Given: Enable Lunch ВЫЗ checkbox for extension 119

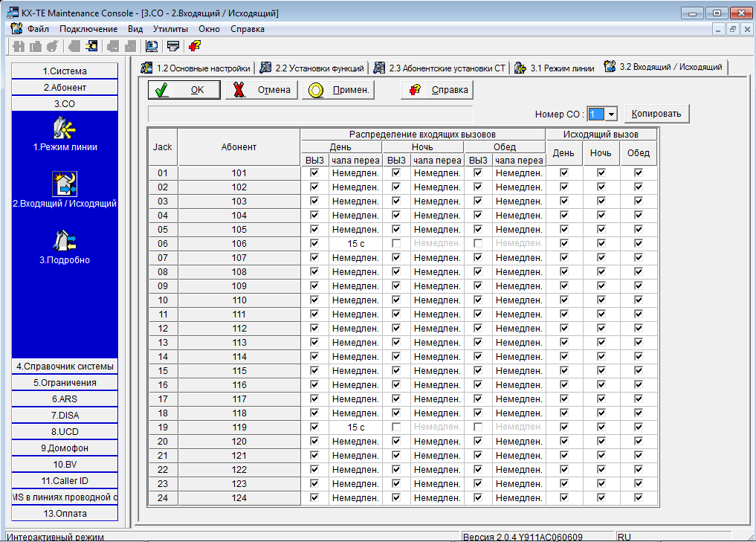Looking at the screenshot, I should (478, 427).
